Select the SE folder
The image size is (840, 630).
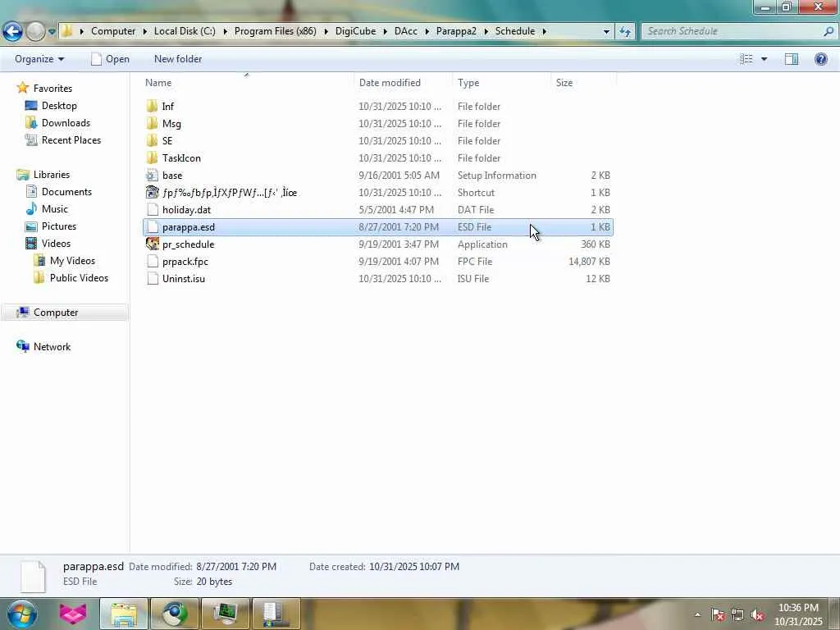377,141
